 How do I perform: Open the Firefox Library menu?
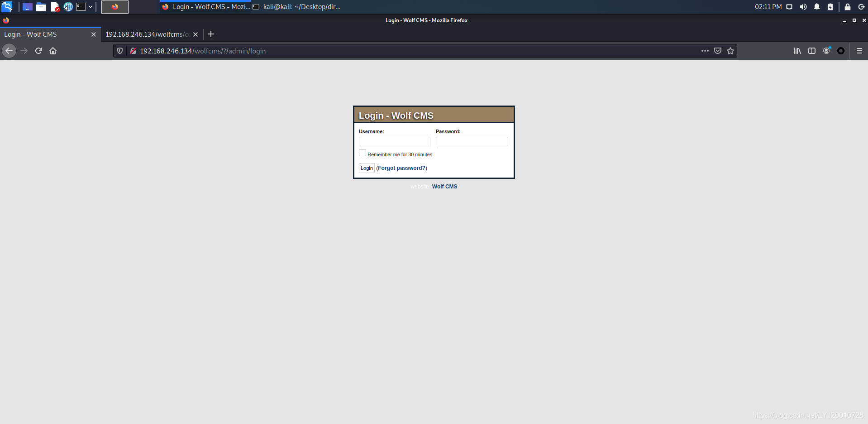(x=797, y=51)
